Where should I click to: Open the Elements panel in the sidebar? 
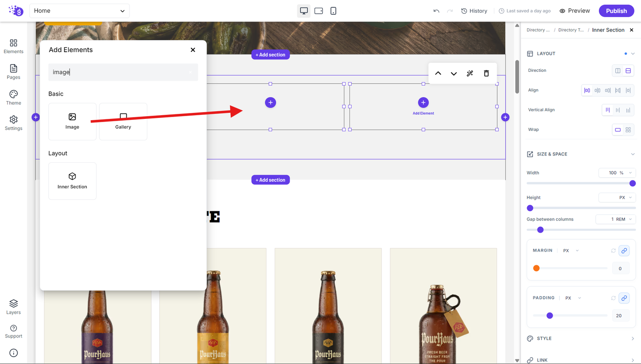pyautogui.click(x=13, y=46)
